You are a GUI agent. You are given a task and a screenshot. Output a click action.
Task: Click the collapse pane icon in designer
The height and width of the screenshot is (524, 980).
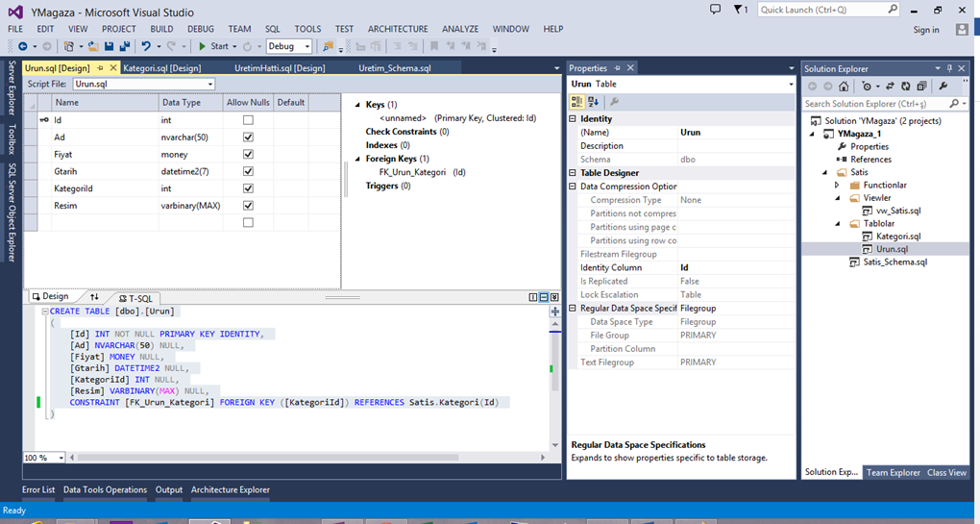point(554,297)
